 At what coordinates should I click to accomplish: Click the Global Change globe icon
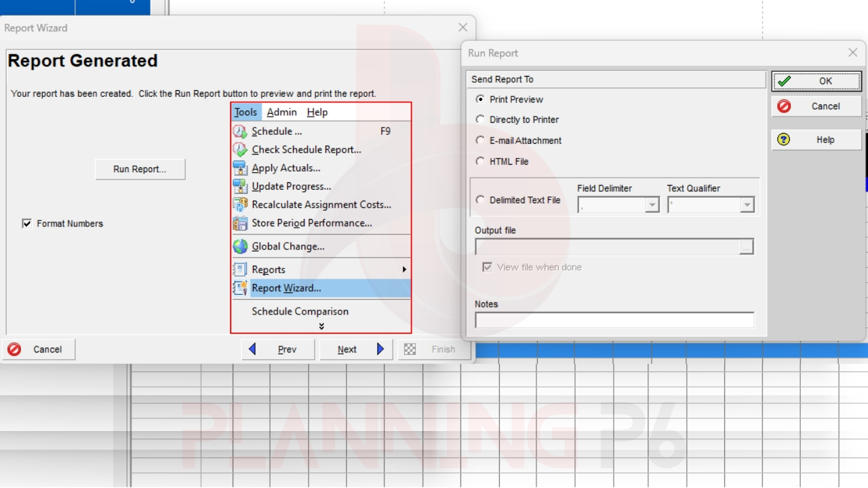click(x=240, y=247)
